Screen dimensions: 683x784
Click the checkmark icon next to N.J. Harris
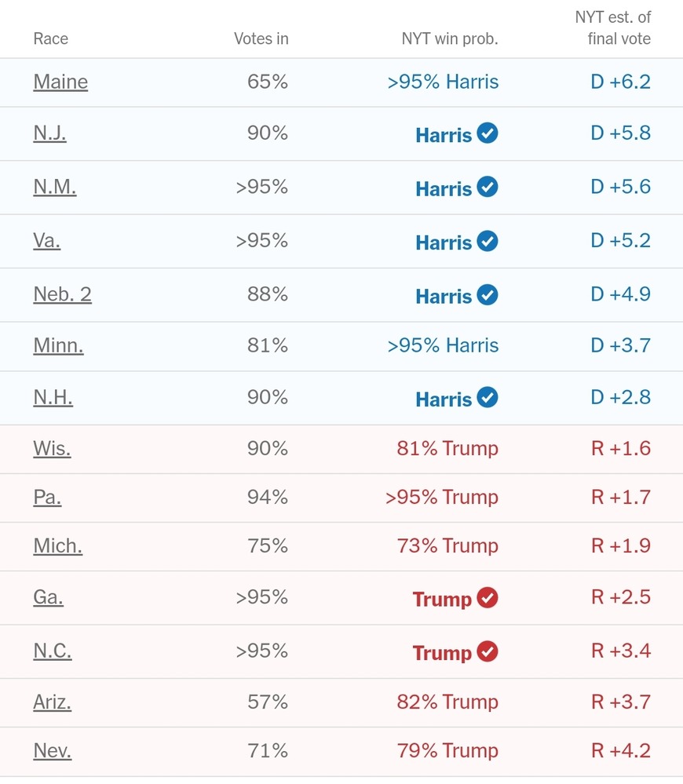pyautogui.click(x=488, y=134)
